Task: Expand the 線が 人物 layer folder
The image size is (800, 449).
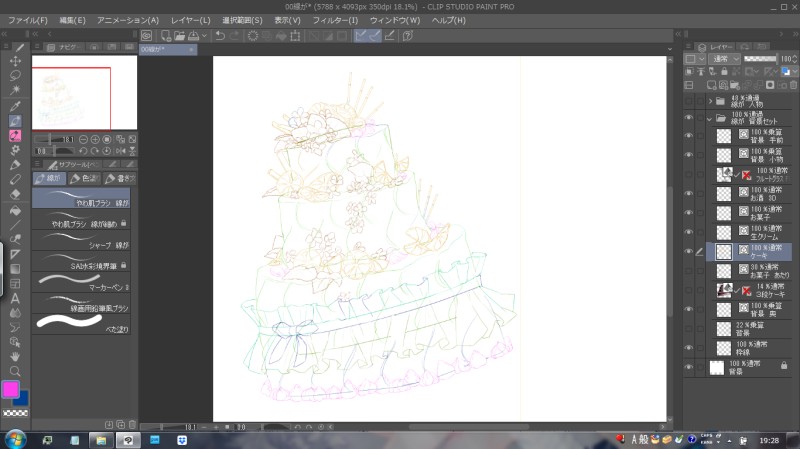Action: coord(710,101)
